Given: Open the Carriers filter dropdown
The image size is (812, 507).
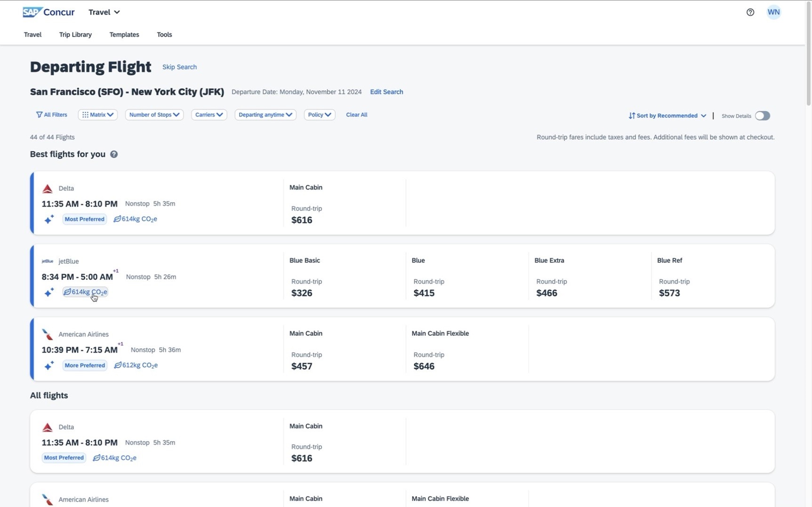Looking at the screenshot, I should click(209, 115).
